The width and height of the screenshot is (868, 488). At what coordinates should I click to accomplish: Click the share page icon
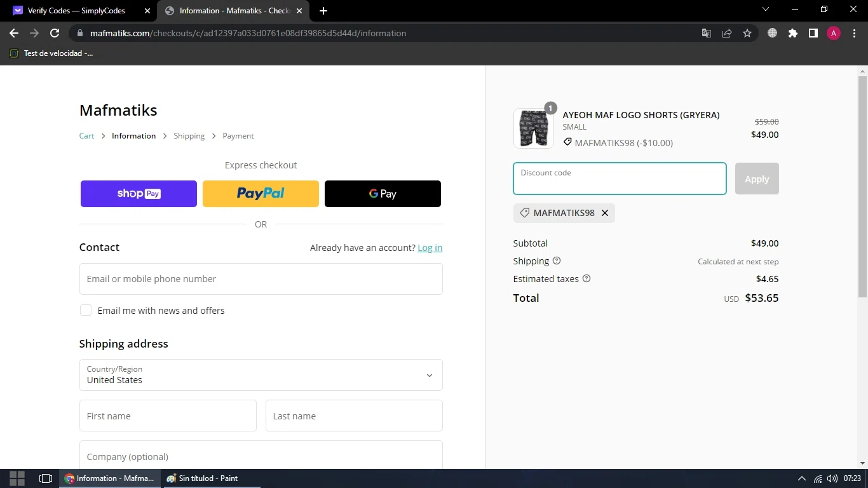pos(727,33)
